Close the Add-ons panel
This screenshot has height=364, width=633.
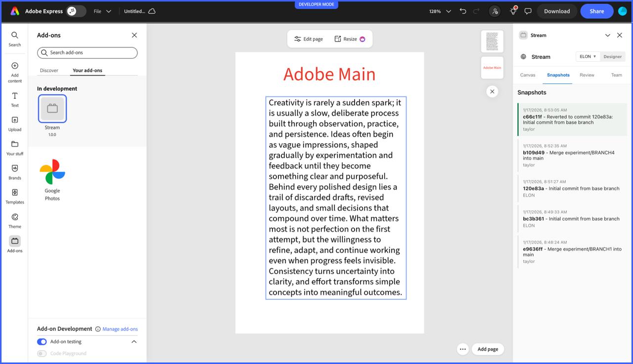134,35
